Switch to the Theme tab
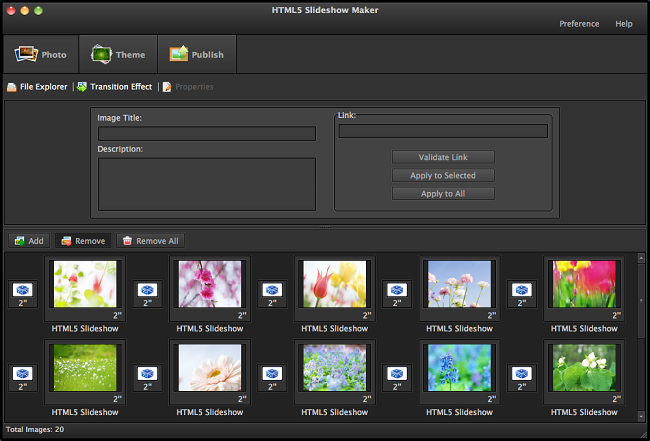 pos(118,54)
